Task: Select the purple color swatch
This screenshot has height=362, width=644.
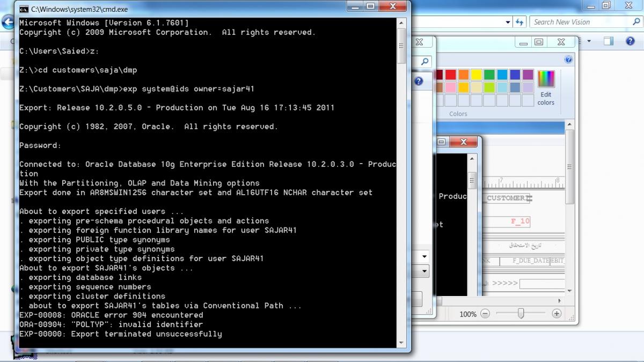Action: (528, 75)
